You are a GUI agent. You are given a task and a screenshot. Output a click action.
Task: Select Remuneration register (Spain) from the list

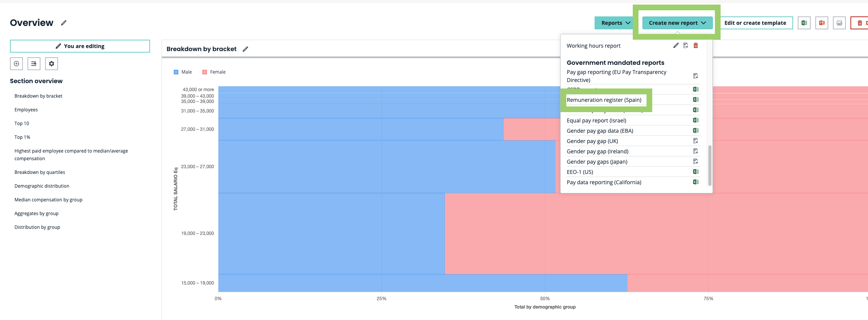[604, 100]
